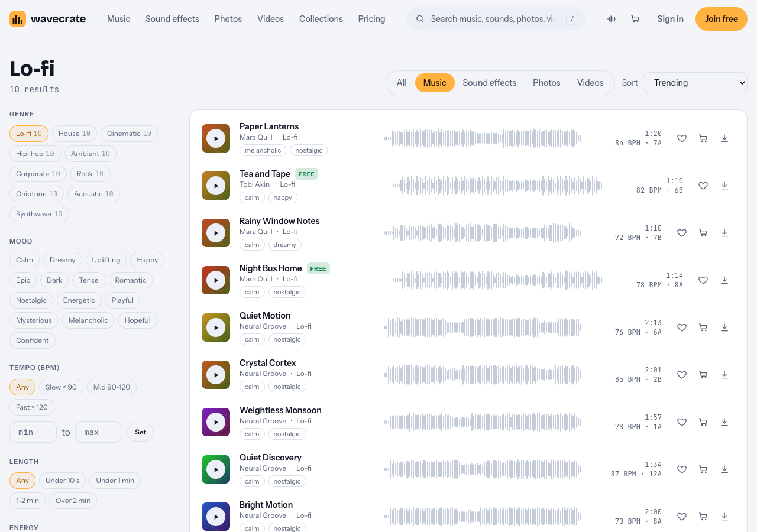Open the Trending sort dropdown
Screen dimensions: 757x532
[x=695, y=83]
